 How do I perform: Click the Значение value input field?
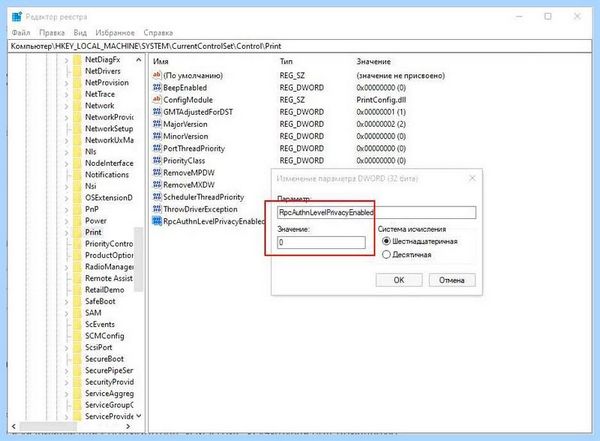(x=321, y=242)
